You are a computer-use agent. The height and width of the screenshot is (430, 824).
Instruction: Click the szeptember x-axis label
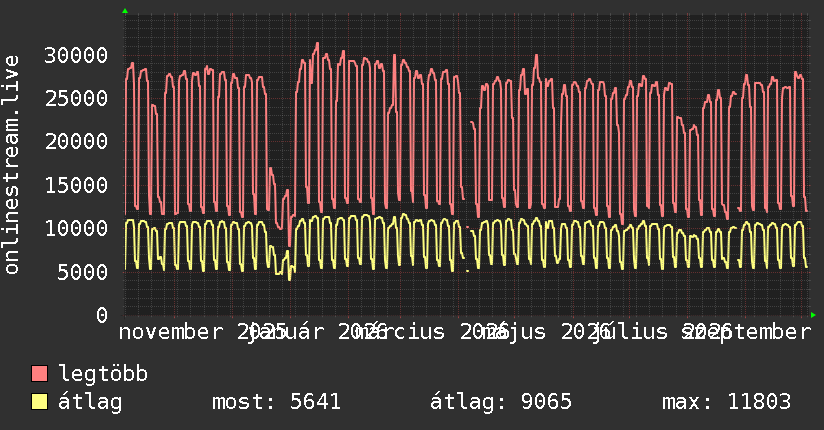[x=746, y=332]
